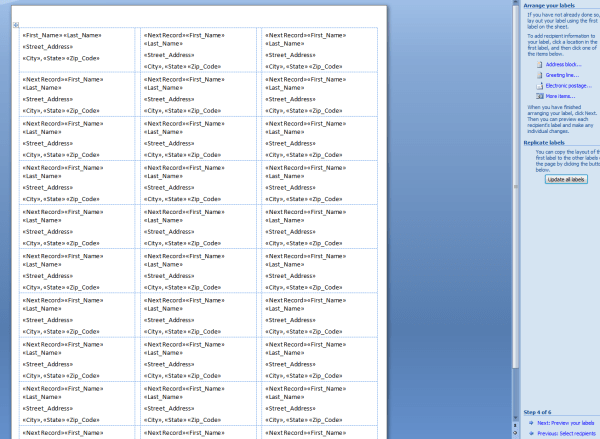Click the arrow icon beside Previous: Select recipients
Viewport: 600px width, 439px height.
click(531, 433)
